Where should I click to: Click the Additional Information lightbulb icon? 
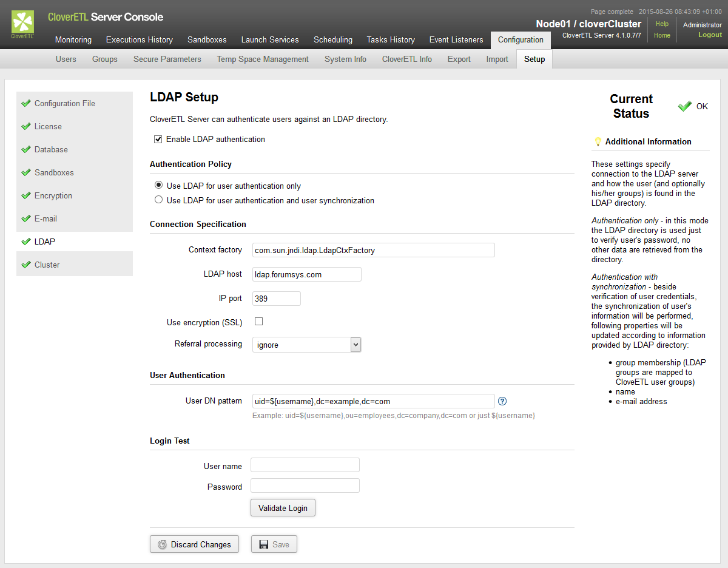(598, 142)
